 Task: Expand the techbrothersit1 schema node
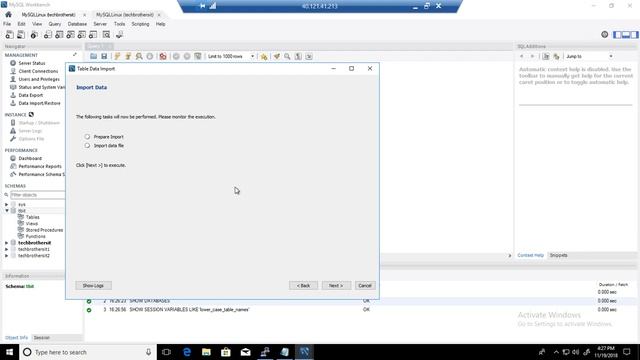(7, 249)
